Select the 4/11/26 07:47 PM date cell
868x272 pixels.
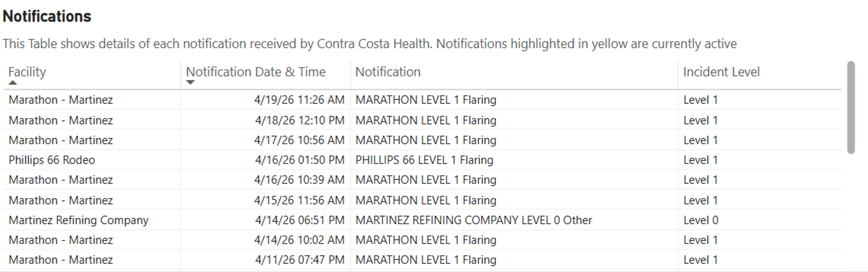point(300,260)
